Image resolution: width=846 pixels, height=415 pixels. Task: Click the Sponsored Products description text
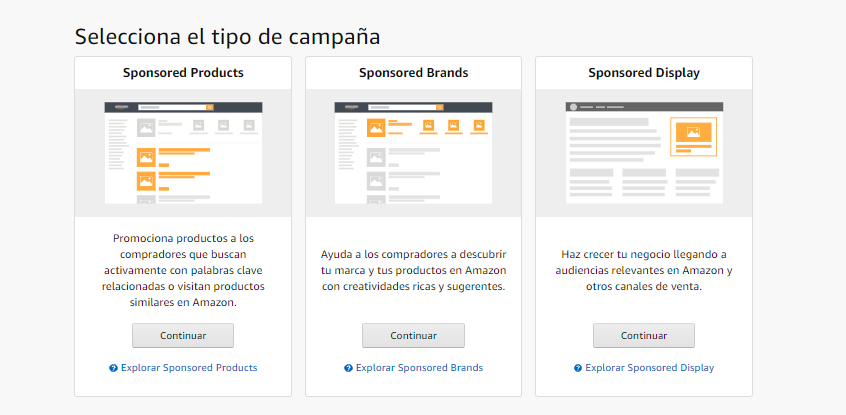click(x=183, y=270)
